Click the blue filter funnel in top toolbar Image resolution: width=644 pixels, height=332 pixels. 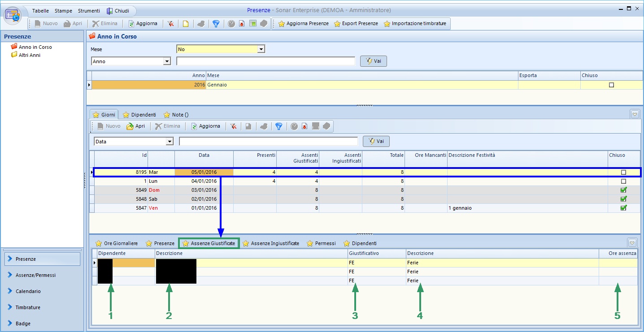(x=216, y=24)
